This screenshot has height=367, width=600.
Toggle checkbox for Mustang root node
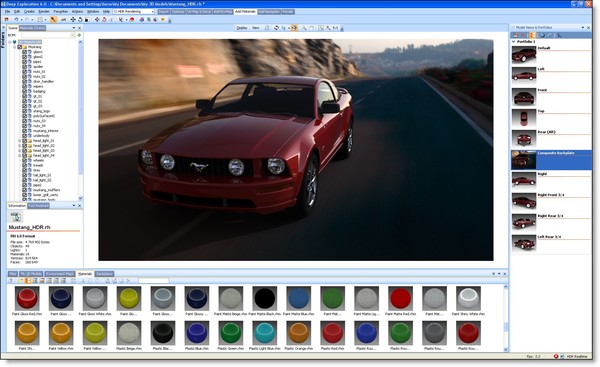tap(20, 47)
